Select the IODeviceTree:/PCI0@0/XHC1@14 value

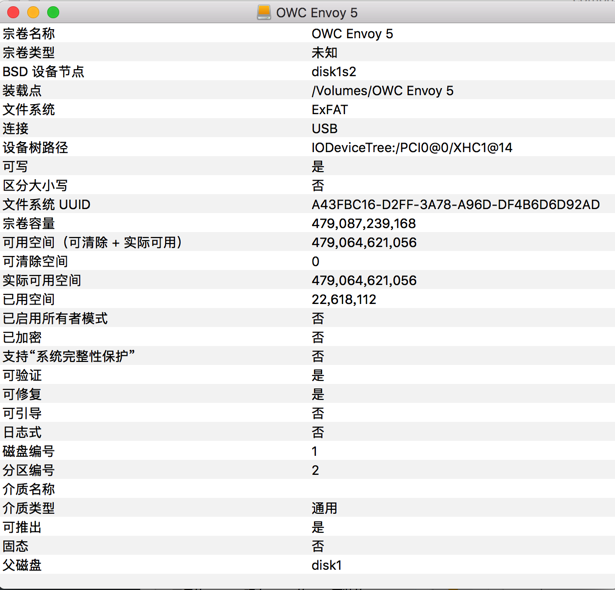(x=412, y=148)
